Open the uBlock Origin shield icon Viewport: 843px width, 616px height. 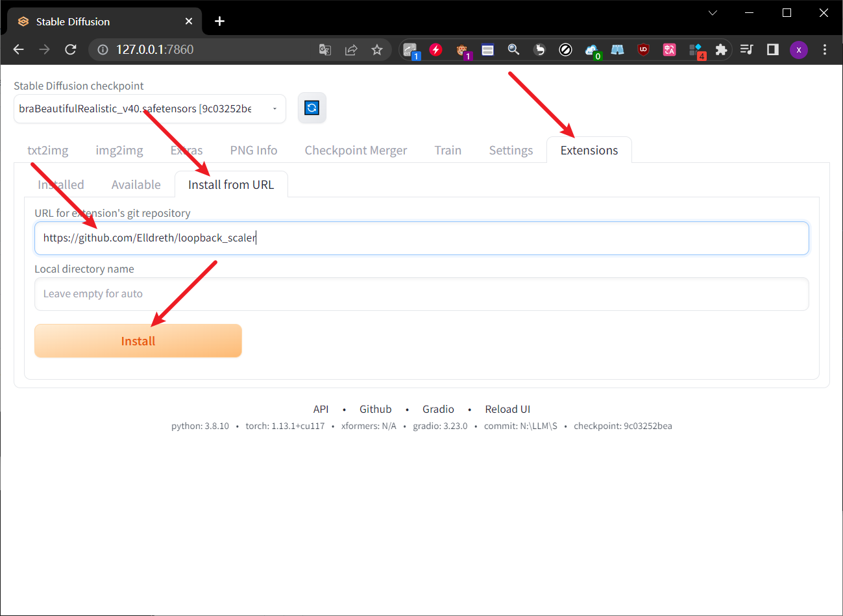click(643, 49)
